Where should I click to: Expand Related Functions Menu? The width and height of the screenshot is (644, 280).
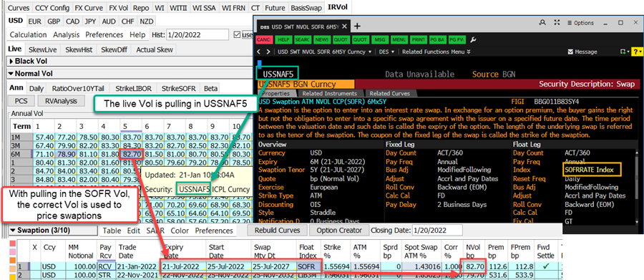[436, 52]
